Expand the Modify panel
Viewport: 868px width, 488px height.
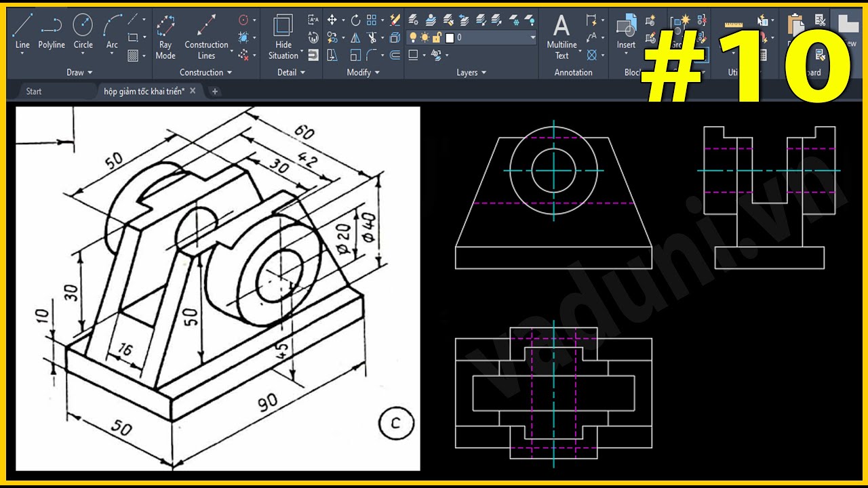pyautogui.click(x=363, y=72)
